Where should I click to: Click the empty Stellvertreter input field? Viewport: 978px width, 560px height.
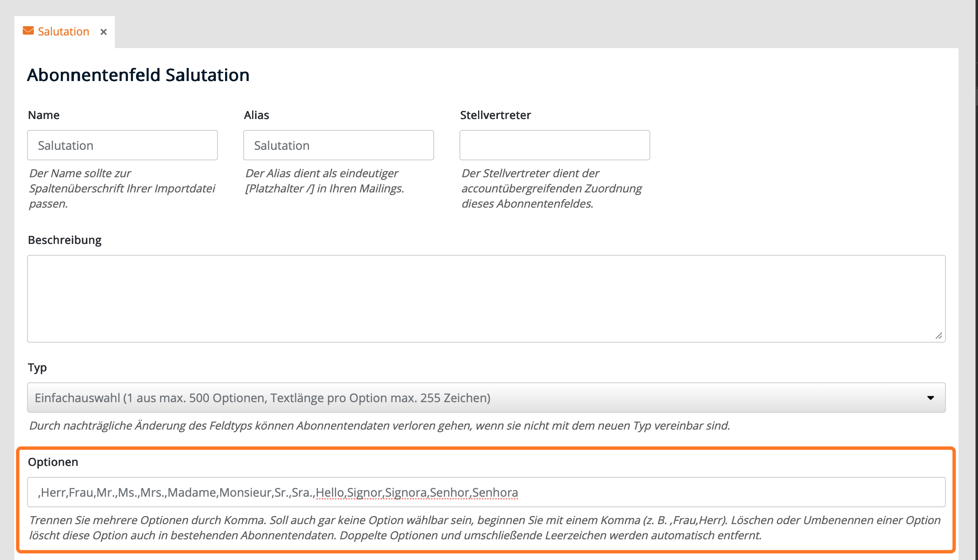[x=554, y=145]
